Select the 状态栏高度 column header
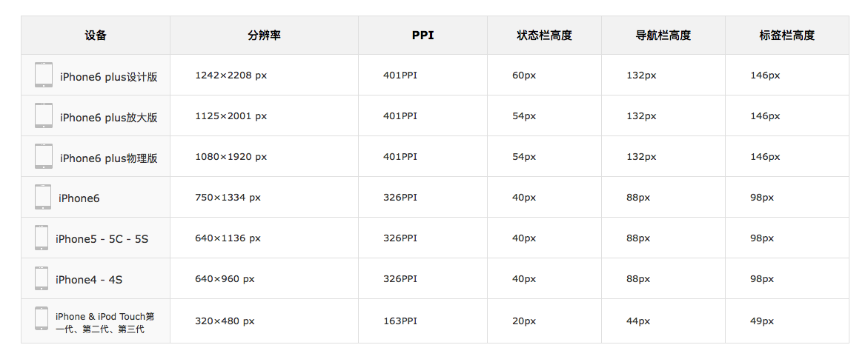Screen dimensions: 868x362 click(x=544, y=36)
